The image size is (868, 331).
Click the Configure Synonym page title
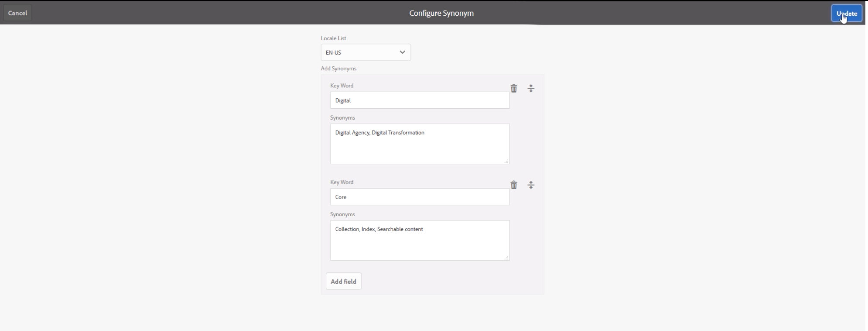[x=441, y=13]
